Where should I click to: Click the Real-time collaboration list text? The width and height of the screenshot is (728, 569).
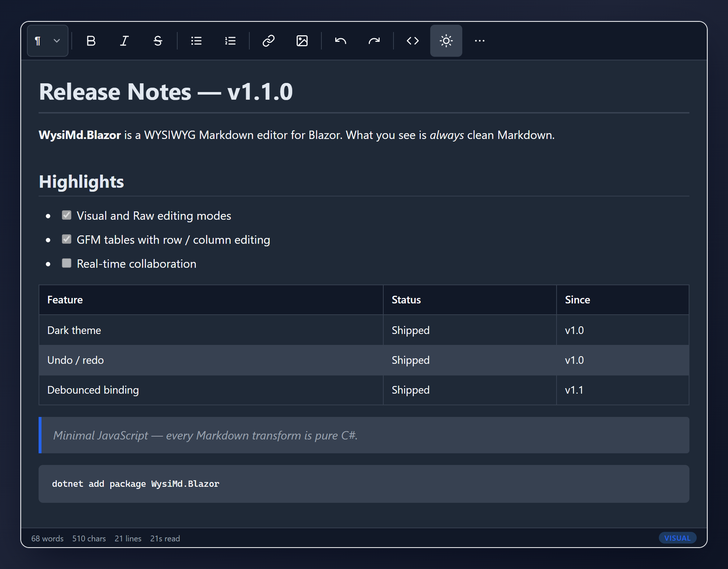[x=136, y=264]
